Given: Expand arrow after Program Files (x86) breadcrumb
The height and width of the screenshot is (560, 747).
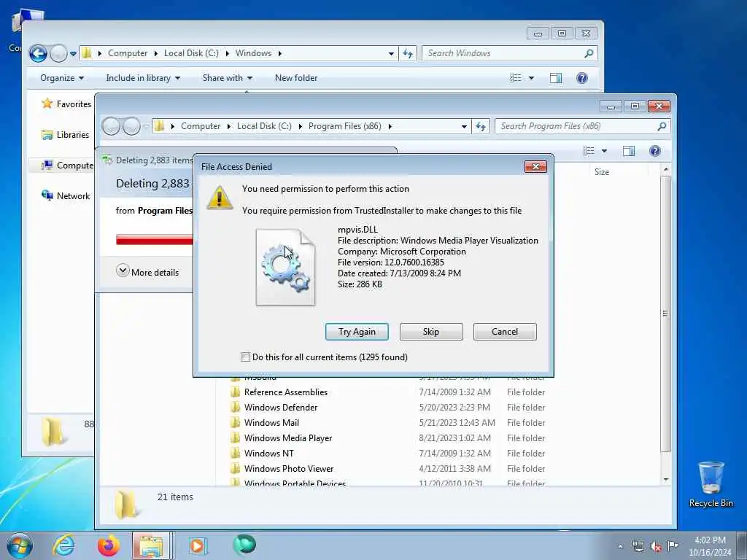Looking at the screenshot, I should 390,126.
